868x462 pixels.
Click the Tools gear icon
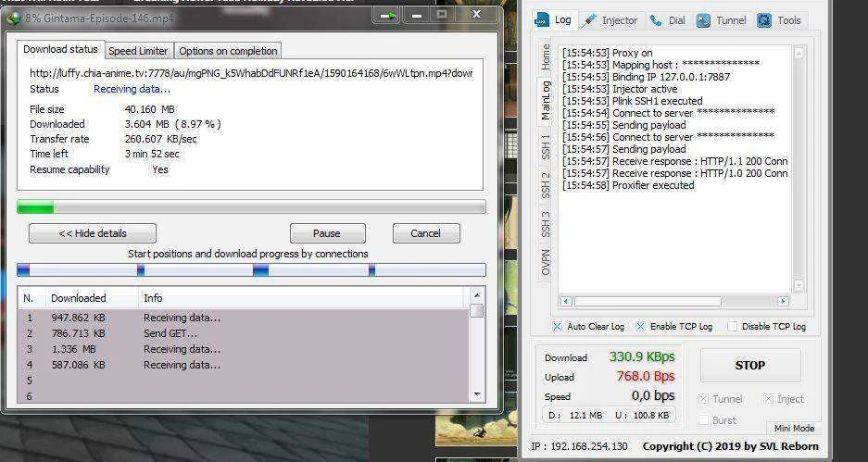(764, 20)
